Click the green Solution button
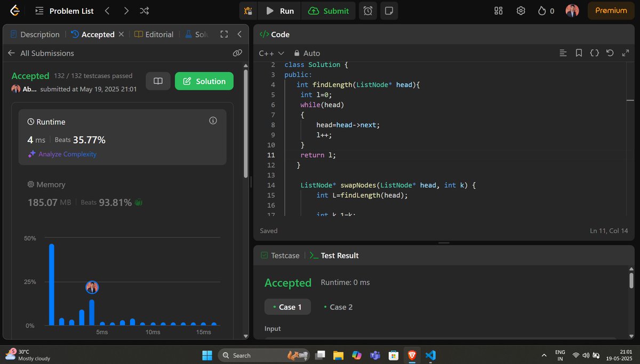 [204, 81]
